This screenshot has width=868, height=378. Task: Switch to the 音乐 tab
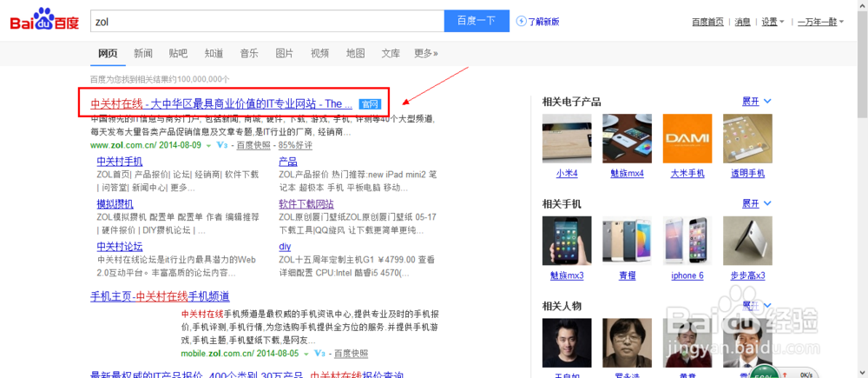click(249, 53)
